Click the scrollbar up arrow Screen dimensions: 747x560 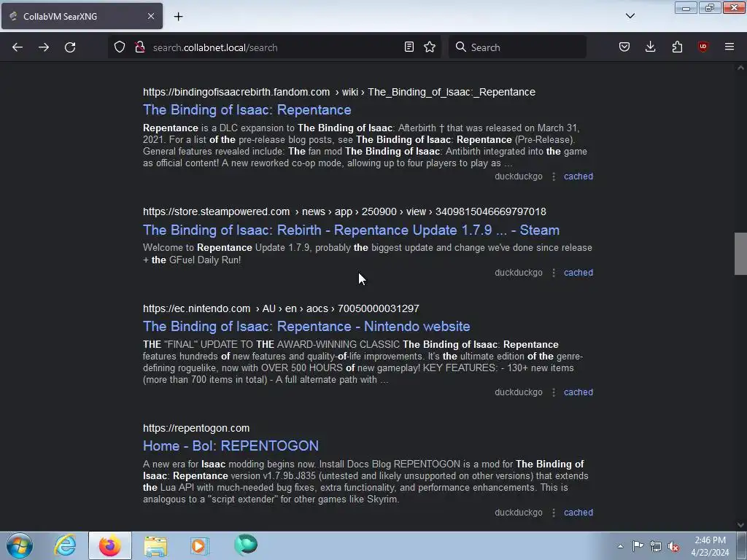tap(740, 68)
